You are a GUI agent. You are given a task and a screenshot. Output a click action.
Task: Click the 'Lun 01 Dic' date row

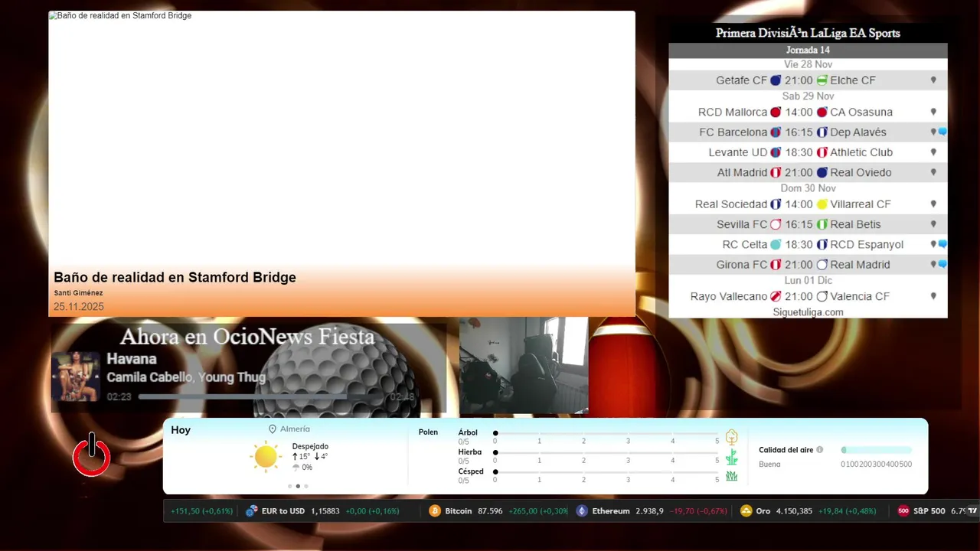808,280
